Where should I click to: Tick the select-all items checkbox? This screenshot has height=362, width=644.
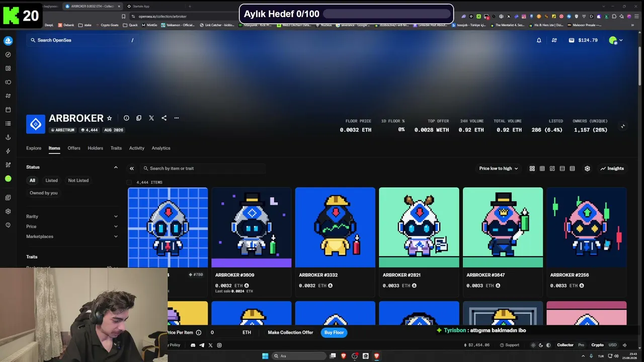(x=129, y=183)
